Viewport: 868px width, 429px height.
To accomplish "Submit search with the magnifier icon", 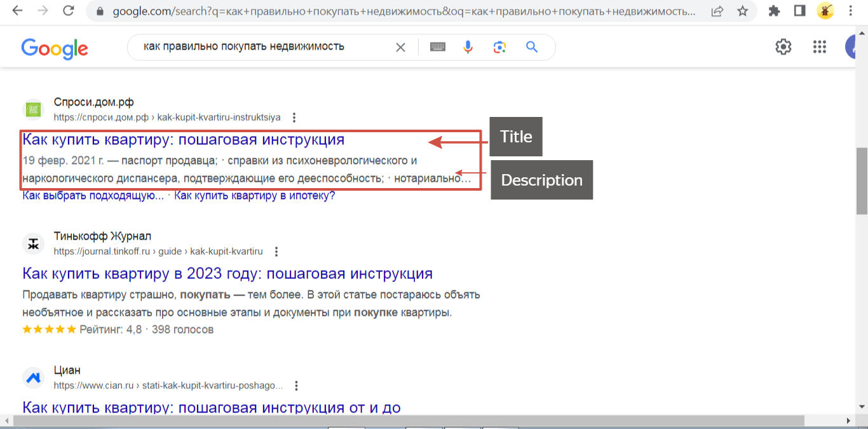I will tap(532, 47).
